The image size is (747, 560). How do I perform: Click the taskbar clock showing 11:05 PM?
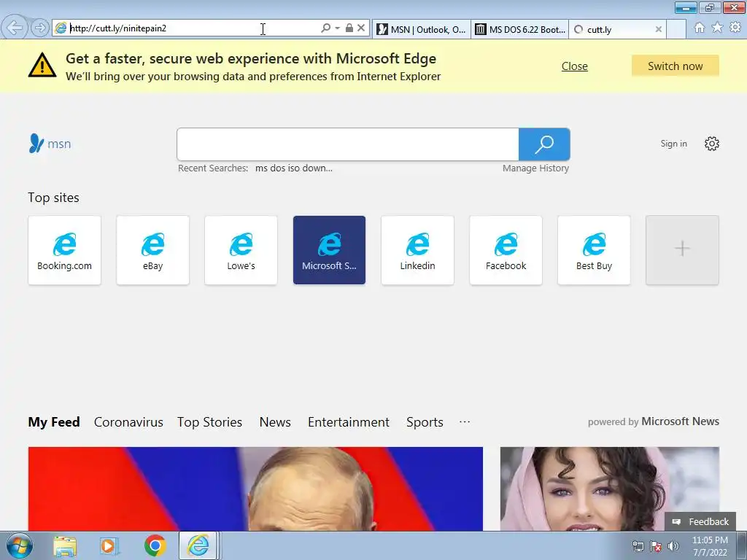coord(710,545)
